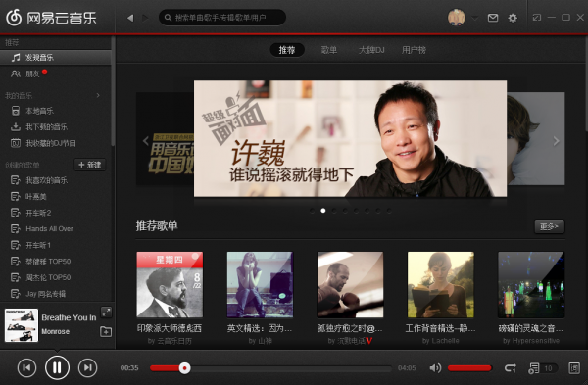Click the NetEase Cloud Music logo
Image resolution: width=588 pixels, height=385 pixels.
[51, 18]
